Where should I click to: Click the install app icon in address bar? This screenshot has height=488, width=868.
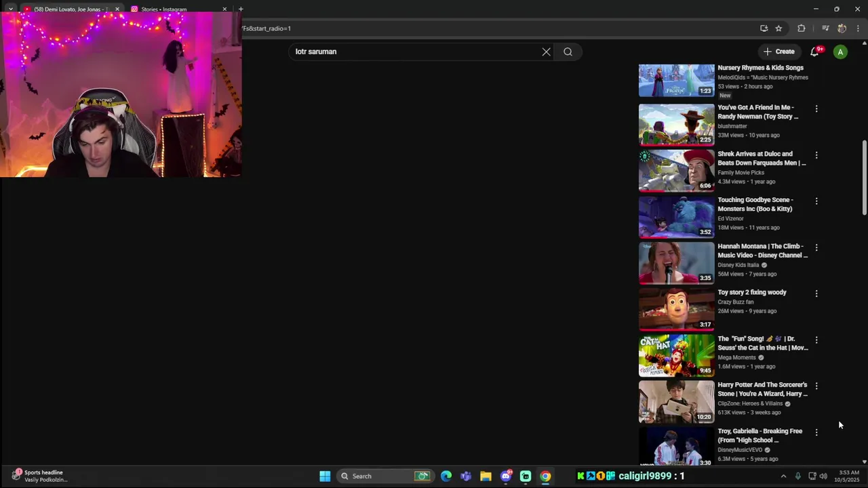click(764, 28)
